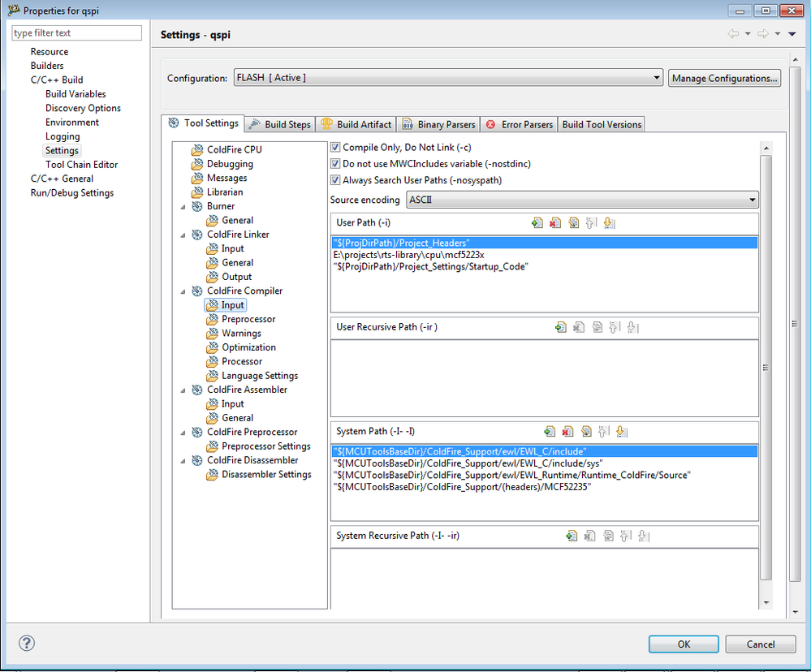This screenshot has width=811, height=672.
Task: Click the inner tool settings scrollbar
Action: [x=766, y=368]
